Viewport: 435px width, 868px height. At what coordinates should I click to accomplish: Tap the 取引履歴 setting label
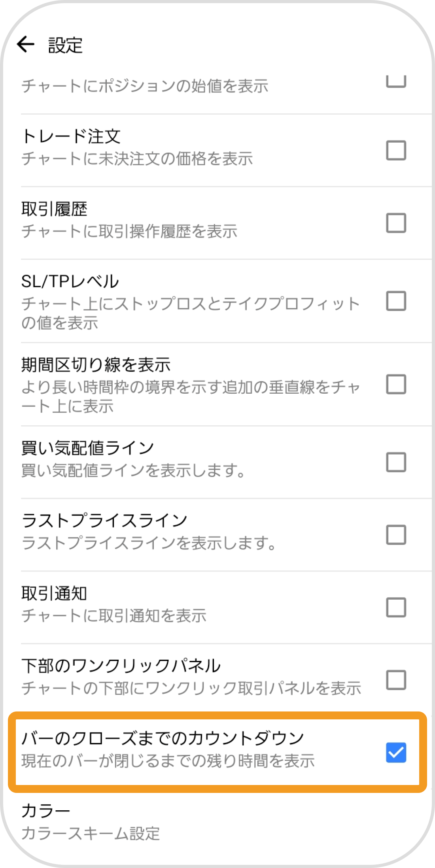55,209
